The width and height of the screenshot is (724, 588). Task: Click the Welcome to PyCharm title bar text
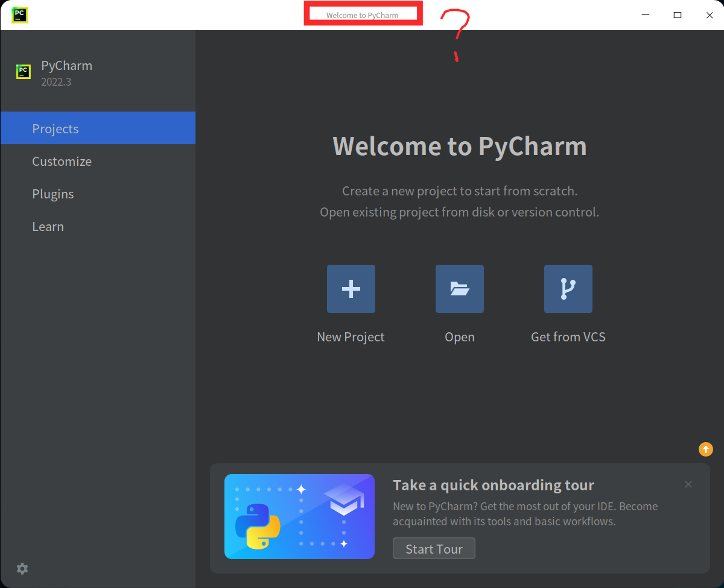363,14
